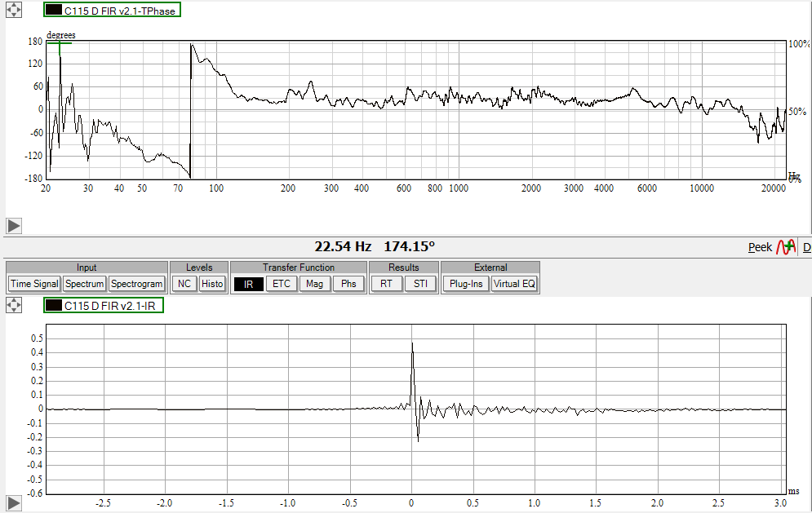Switch to Spectrum view
Image resolution: width=812 pixels, height=513 pixels.
click(x=85, y=284)
